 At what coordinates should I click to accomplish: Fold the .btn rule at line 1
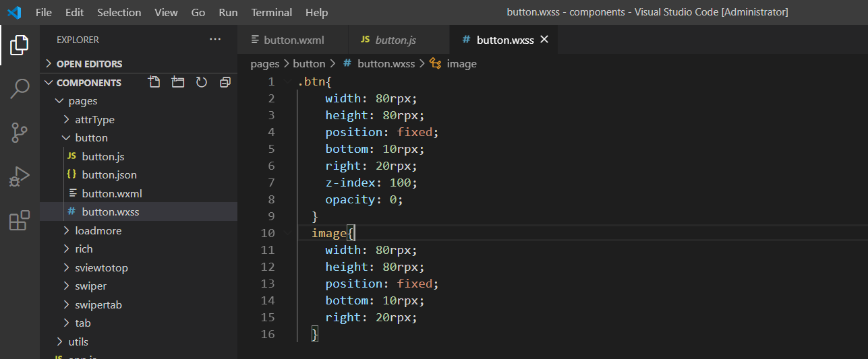(x=288, y=81)
